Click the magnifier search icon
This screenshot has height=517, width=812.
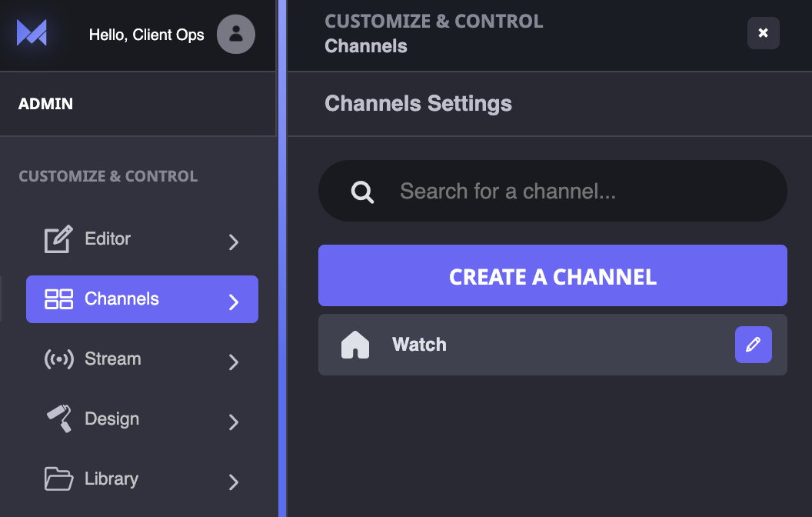(x=362, y=192)
